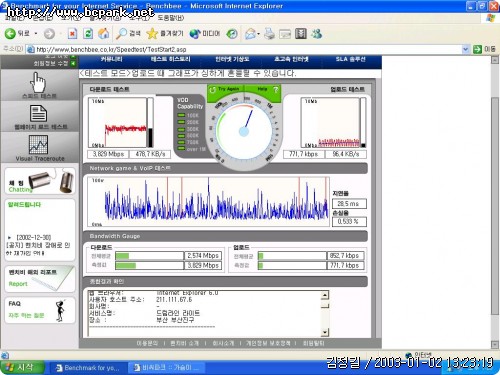Screen dimensions: 500x375
Task: Click the Back (뒤로) arrow icon
Action: click(10, 34)
